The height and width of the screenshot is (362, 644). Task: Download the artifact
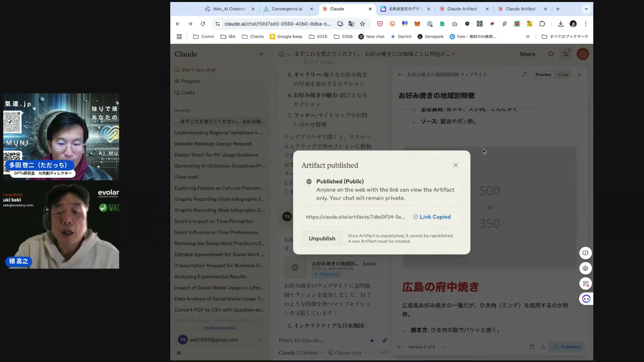[x=543, y=347]
